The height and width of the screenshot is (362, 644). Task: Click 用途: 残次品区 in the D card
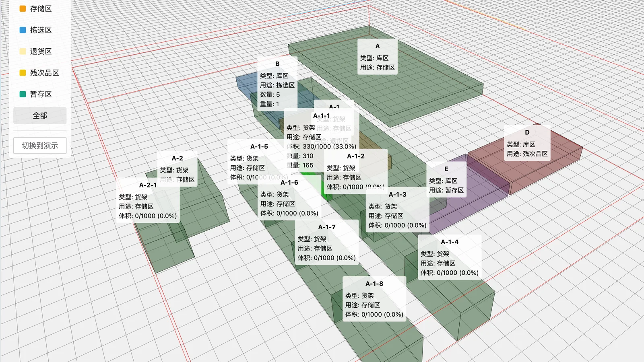tap(527, 154)
